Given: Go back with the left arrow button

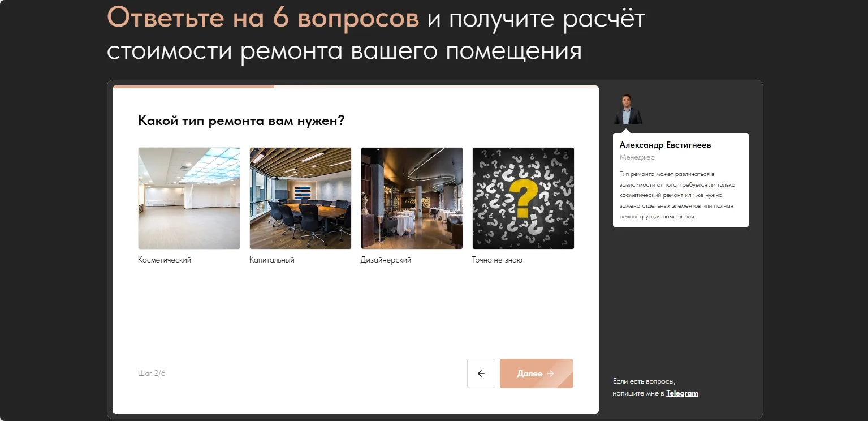Looking at the screenshot, I should pyautogui.click(x=481, y=373).
